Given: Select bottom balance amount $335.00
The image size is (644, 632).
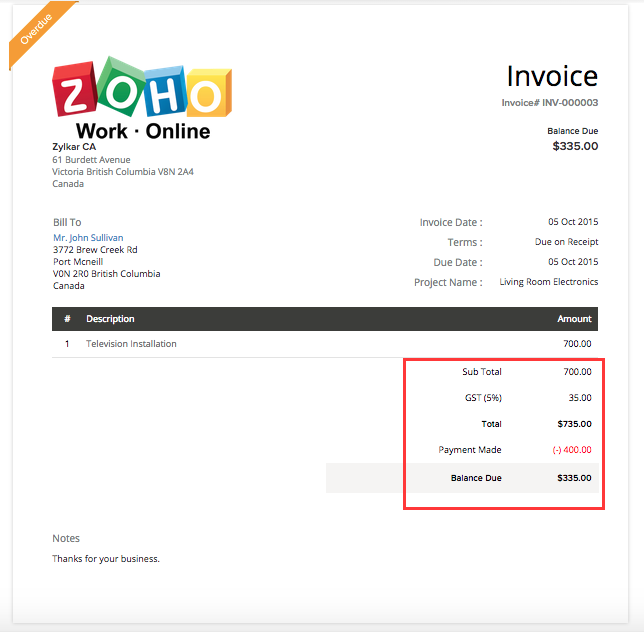Looking at the screenshot, I should click(x=574, y=478).
